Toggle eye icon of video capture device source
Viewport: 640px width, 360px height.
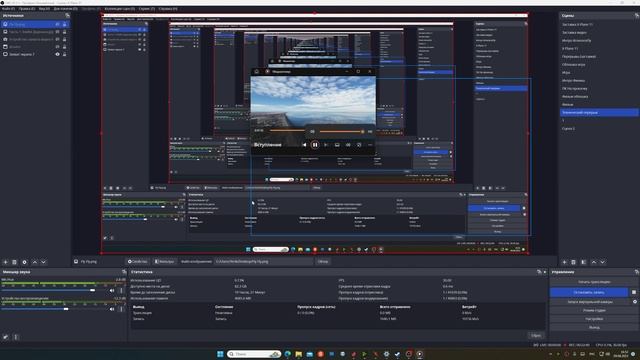pos(58,39)
